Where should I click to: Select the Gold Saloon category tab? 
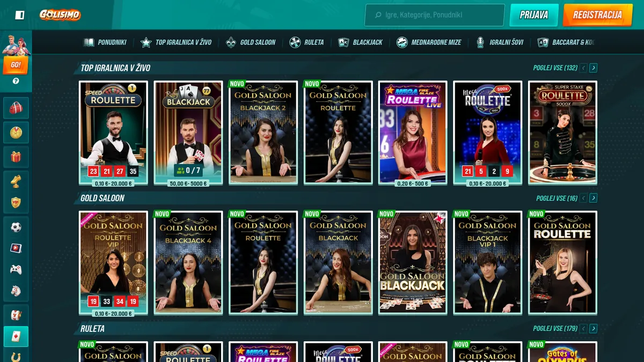[x=251, y=42]
